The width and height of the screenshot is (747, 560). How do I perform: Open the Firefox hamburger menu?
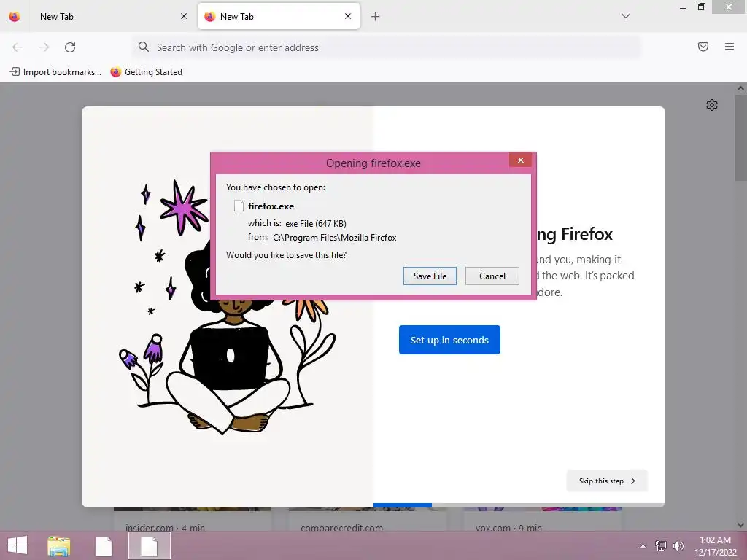point(729,47)
